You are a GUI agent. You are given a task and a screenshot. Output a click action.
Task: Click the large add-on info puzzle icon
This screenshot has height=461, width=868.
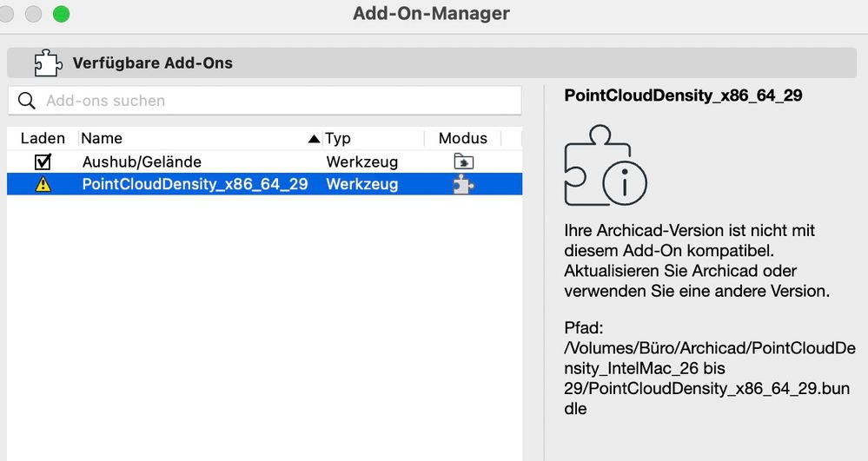605,166
